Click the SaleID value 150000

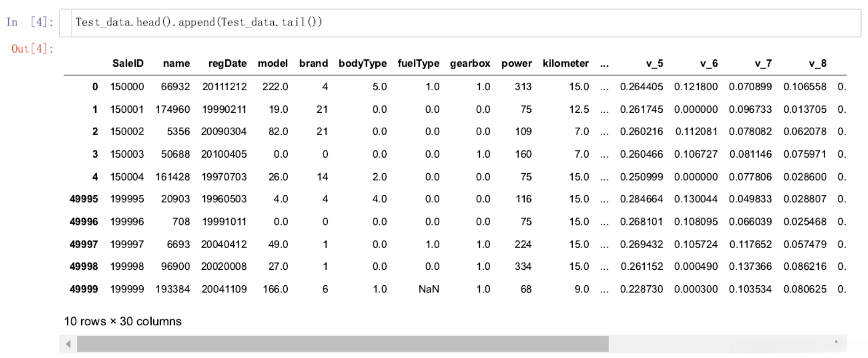pos(127,87)
